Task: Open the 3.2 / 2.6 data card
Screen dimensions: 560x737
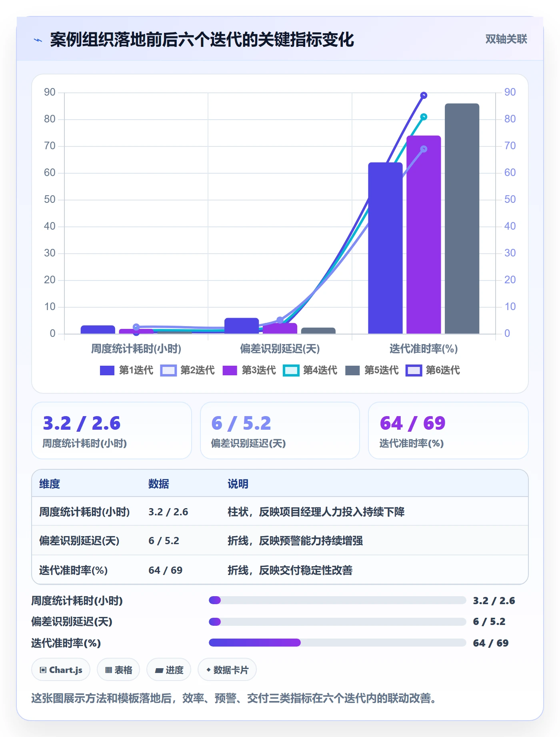Action: coord(112,431)
